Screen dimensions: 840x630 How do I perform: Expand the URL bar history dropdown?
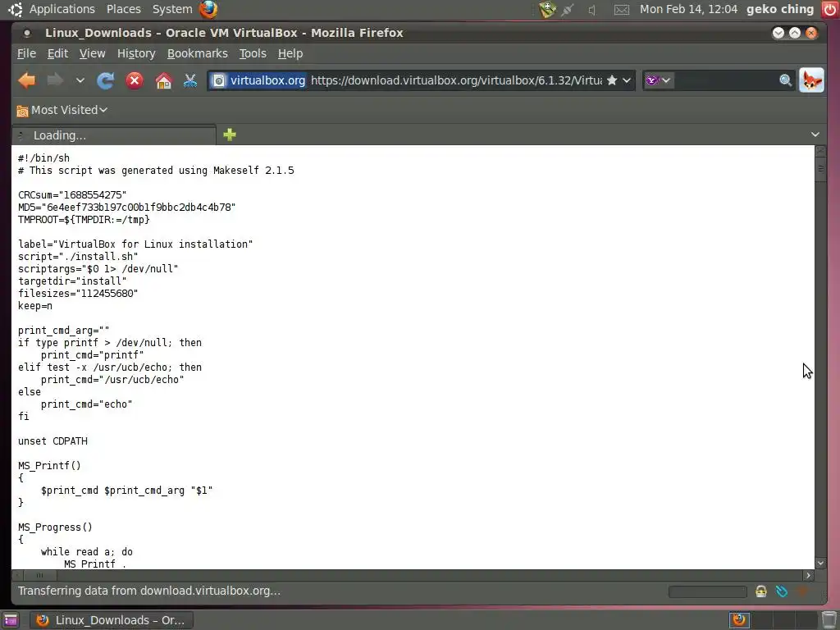[626, 80]
